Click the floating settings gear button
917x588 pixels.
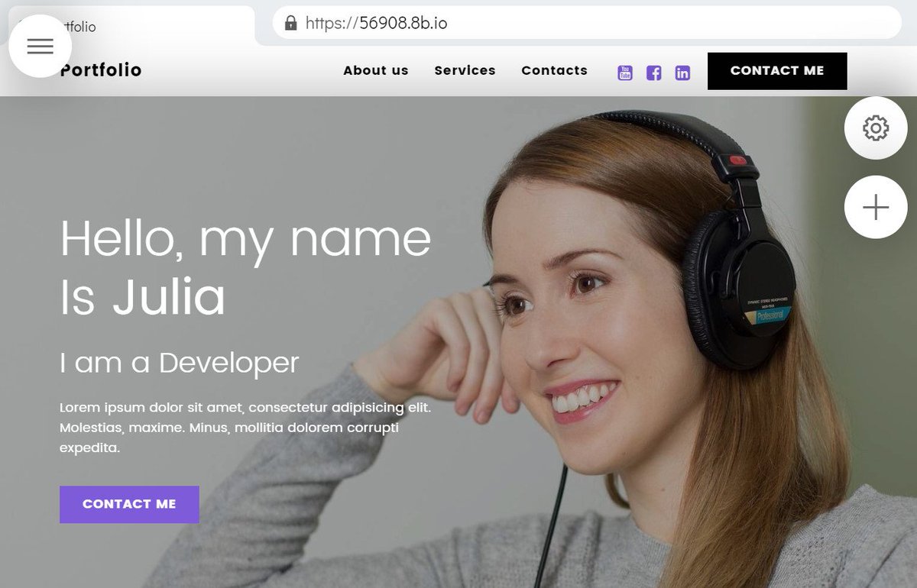(x=876, y=128)
